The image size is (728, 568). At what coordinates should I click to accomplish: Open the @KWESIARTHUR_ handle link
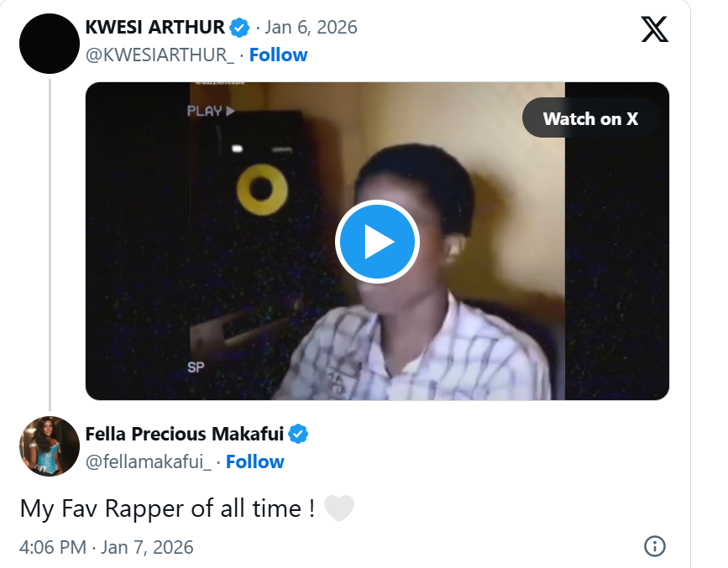click(x=160, y=55)
